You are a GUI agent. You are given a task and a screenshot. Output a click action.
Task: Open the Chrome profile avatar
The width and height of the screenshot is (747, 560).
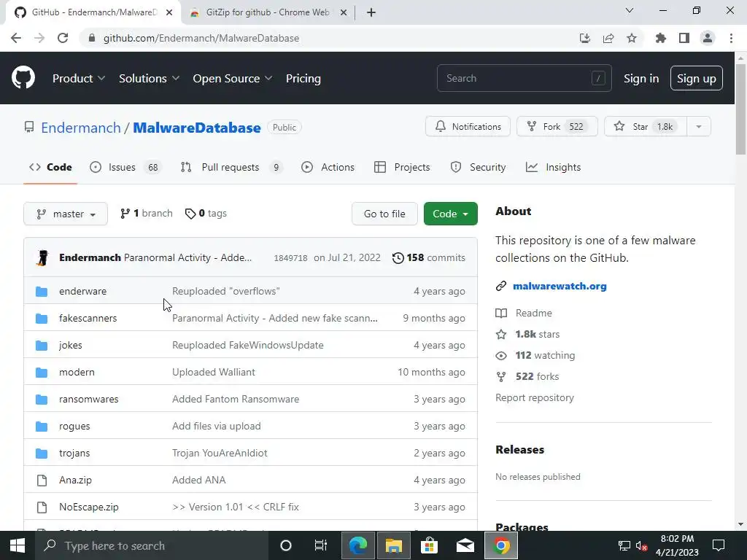708,38
